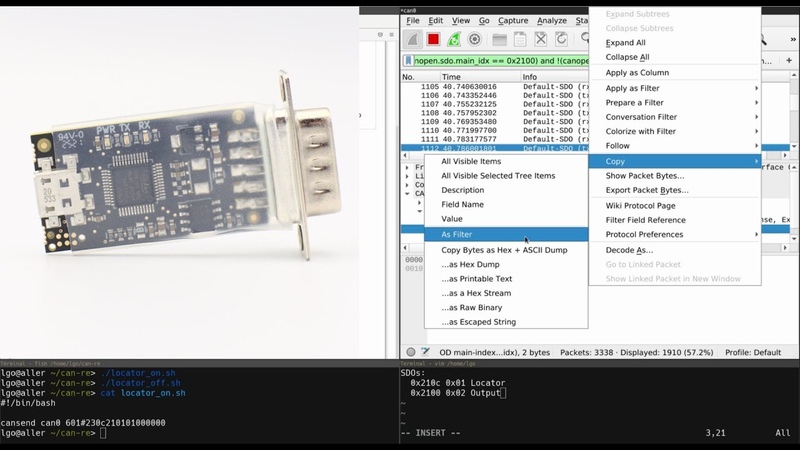The width and height of the screenshot is (800, 450).
Task: Click the close capture file X icon
Action: (541, 39)
